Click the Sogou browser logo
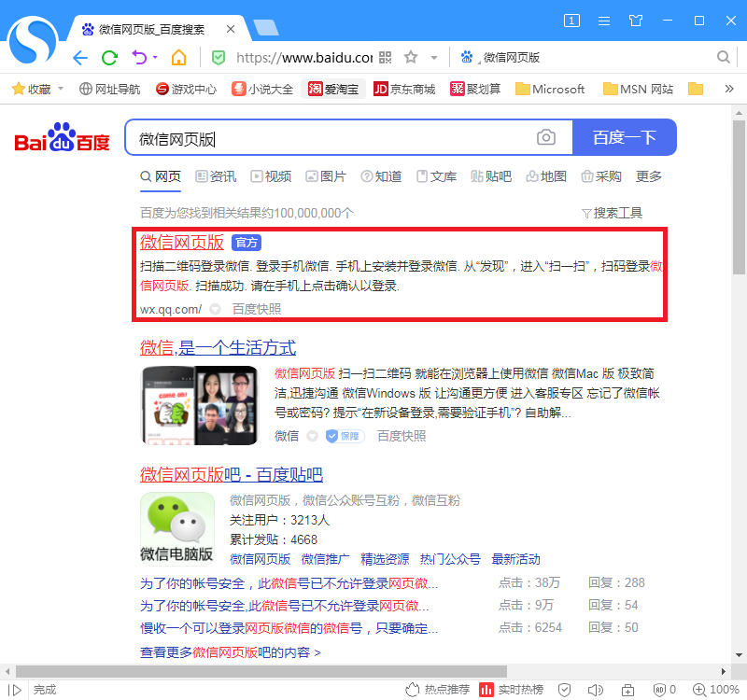 tap(33, 40)
